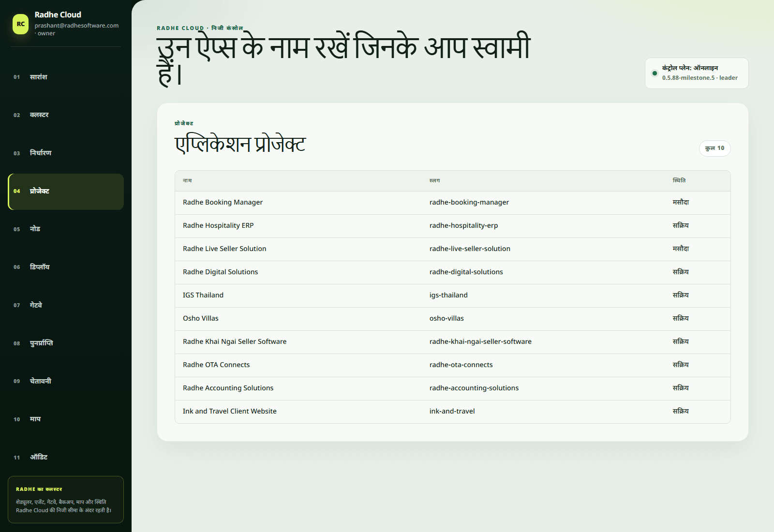Click the osho-villas slug cell

pyautogui.click(x=447, y=319)
